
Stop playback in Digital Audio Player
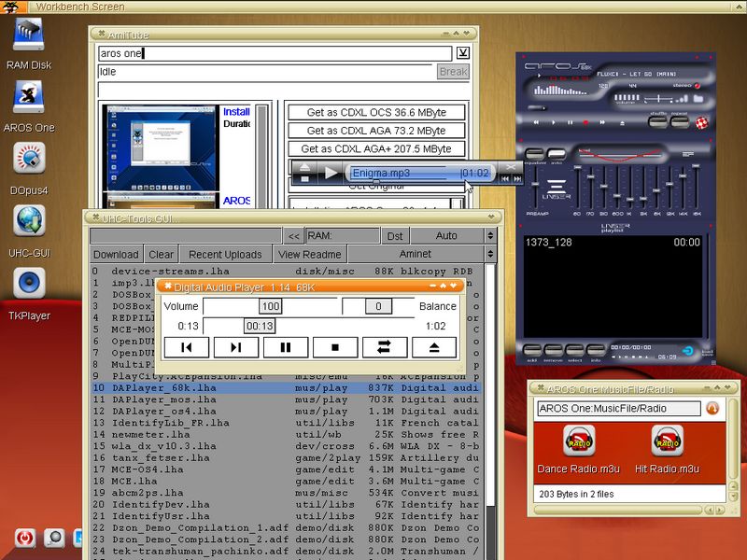(x=335, y=347)
